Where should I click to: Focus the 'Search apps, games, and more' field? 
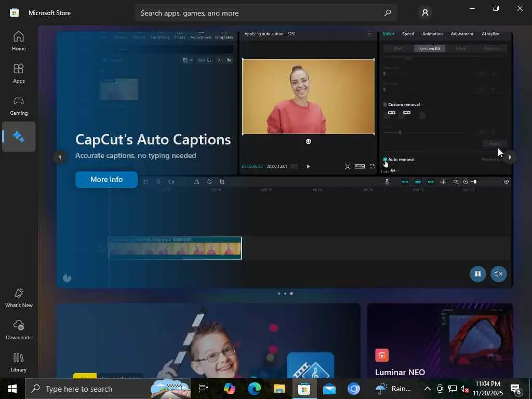click(x=266, y=13)
